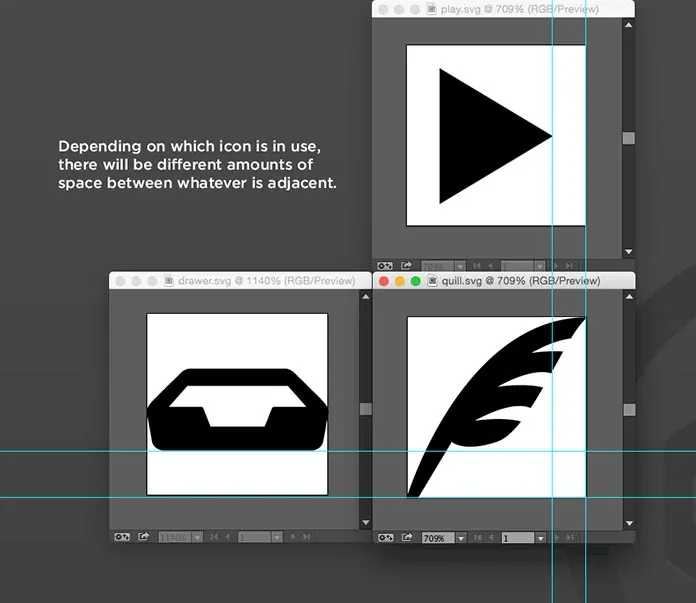Click scroll down arrow in quill.svg window

click(629, 523)
